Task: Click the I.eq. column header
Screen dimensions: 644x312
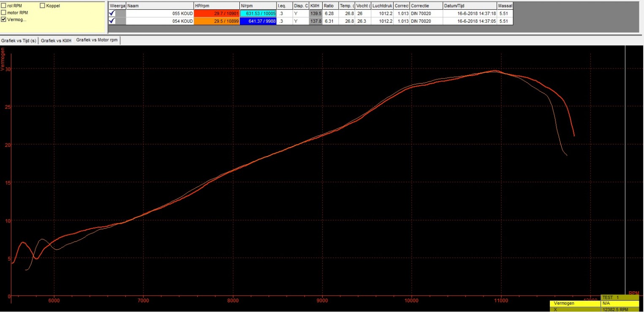Action: pos(285,6)
